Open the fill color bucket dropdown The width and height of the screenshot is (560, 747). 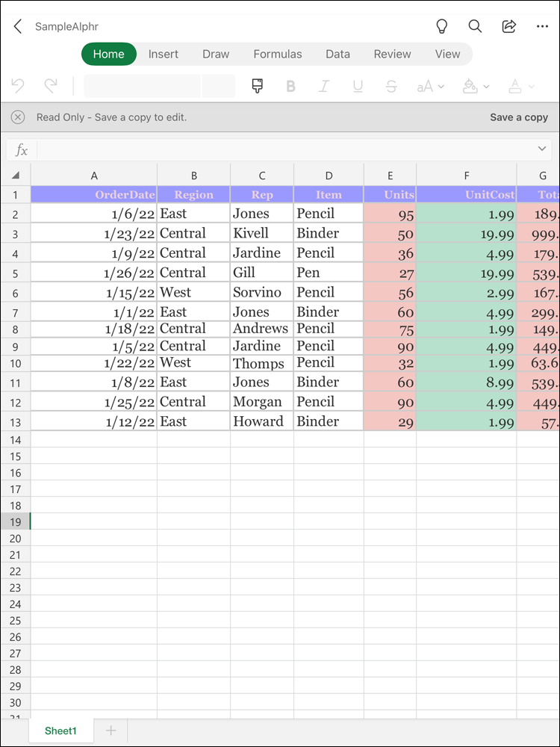pos(476,86)
